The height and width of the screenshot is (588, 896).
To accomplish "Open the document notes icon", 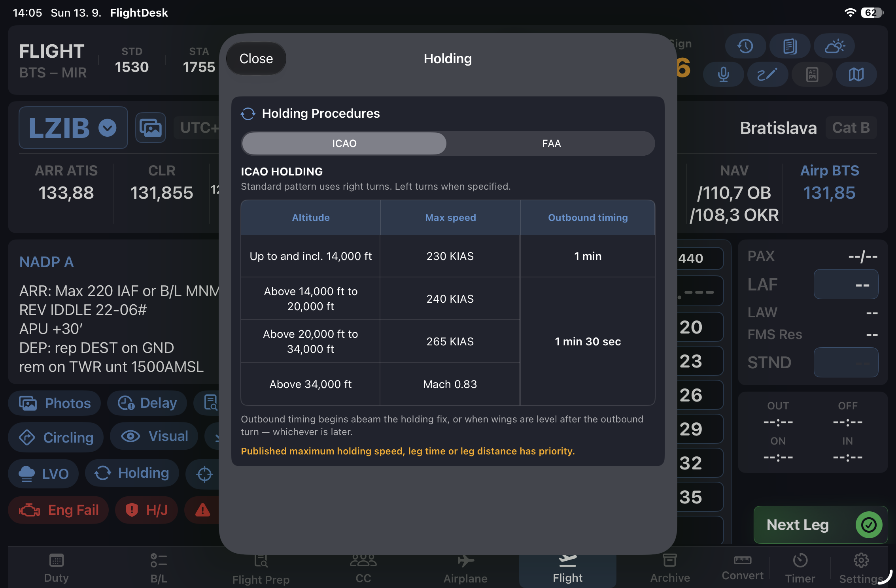I will coord(790,46).
